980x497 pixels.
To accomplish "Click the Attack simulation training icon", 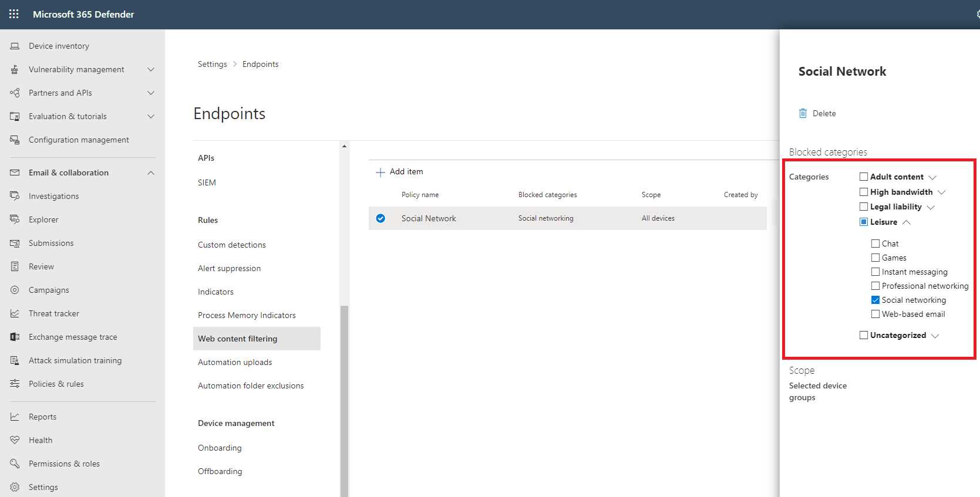I will (15, 360).
